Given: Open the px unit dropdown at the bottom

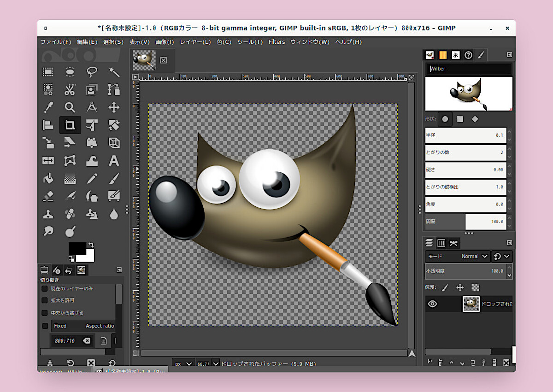Looking at the screenshot, I should click(x=183, y=363).
